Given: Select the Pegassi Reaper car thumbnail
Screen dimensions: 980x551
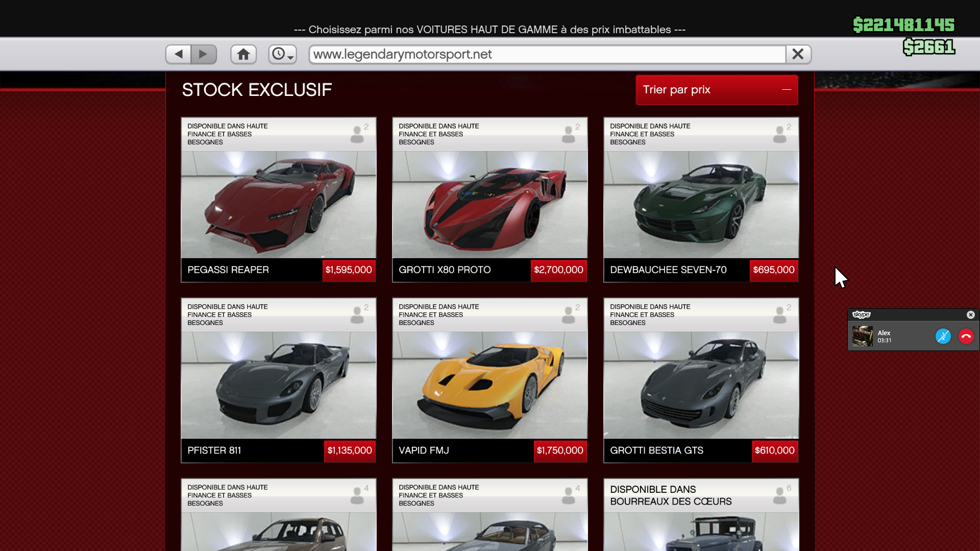Looking at the screenshot, I should 279,204.
